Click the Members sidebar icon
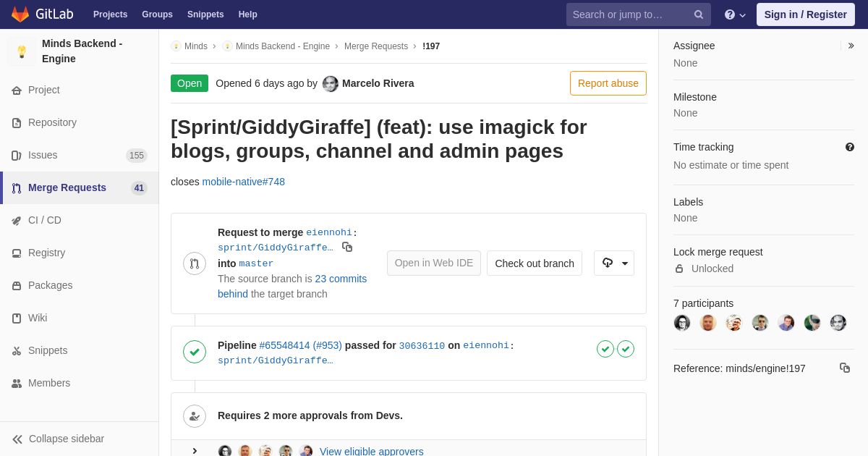The image size is (868, 456). coord(17,384)
